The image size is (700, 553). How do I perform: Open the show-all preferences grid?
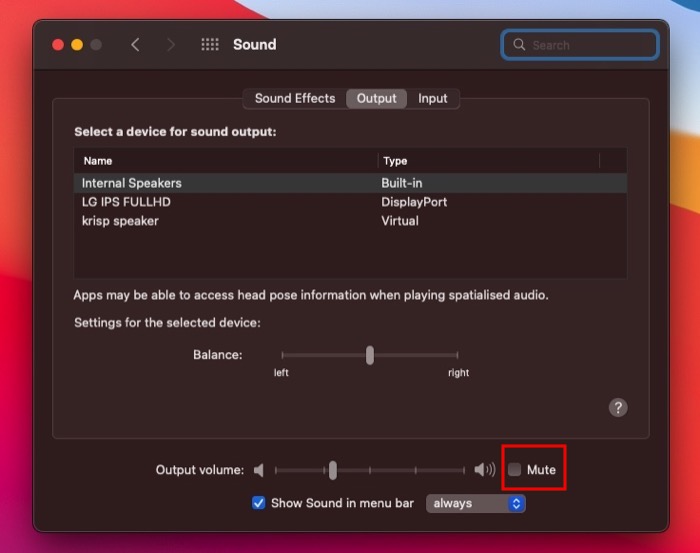(210, 45)
